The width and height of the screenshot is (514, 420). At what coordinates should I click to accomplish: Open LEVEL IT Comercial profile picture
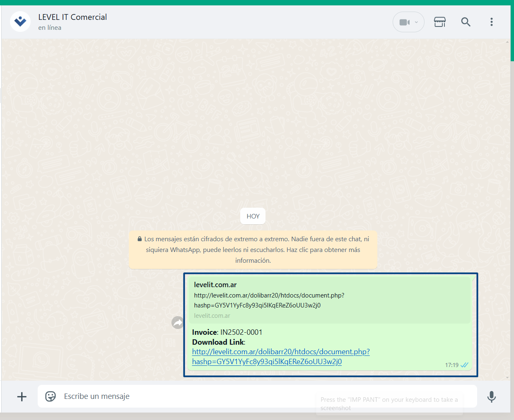click(x=20, y=22)
